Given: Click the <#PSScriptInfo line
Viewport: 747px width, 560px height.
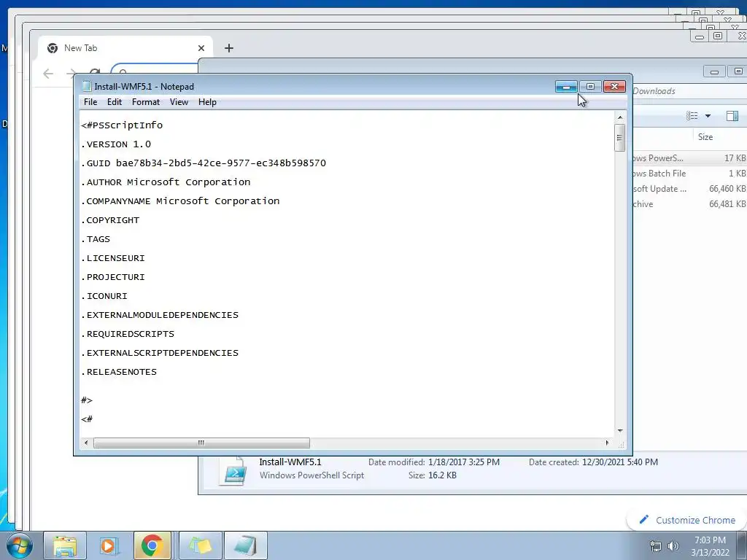Looking at the screenshot, I should tap(122, 125).
